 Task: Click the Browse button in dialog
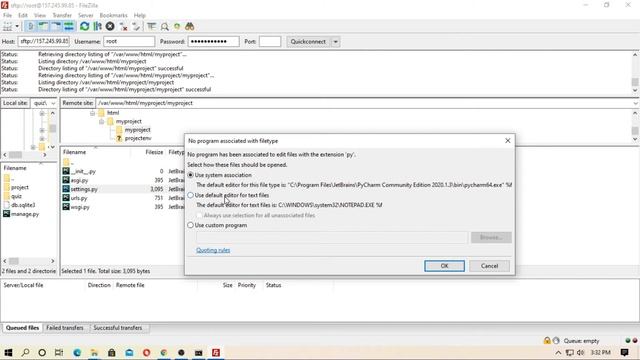[x=491, y=237]
